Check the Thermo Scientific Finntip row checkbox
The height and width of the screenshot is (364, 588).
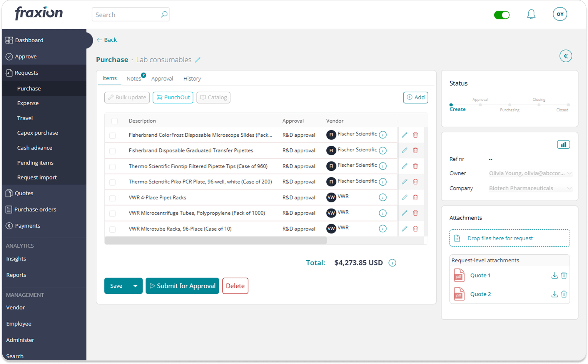pos(113,166)
